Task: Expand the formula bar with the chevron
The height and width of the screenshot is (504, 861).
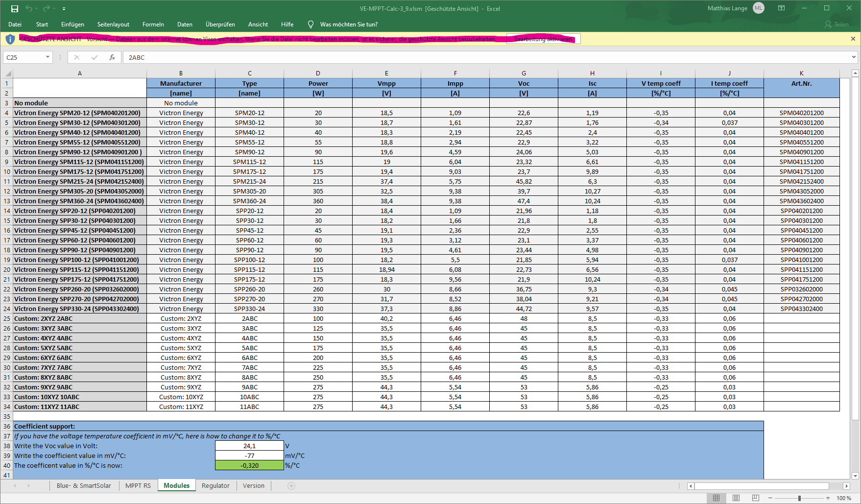Action: (854, 57)
